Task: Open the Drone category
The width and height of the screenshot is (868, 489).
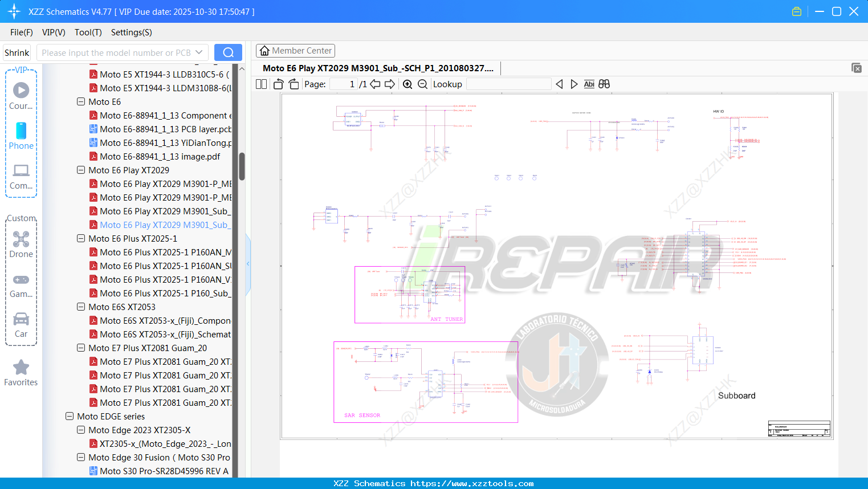Action: click(21, 244)
